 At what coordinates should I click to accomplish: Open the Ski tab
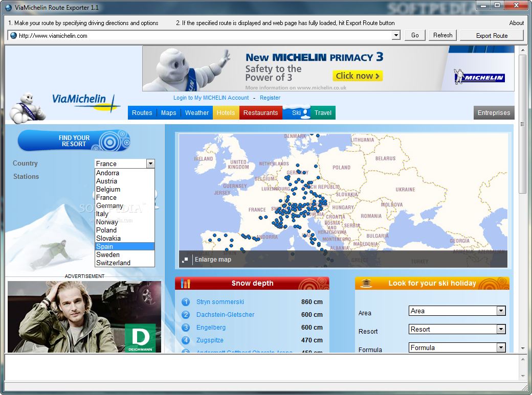(x=296, y=113)
